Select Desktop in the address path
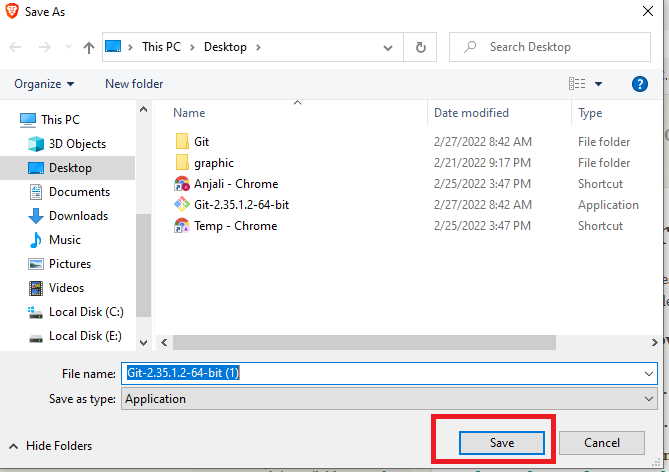 click(225, 47)
